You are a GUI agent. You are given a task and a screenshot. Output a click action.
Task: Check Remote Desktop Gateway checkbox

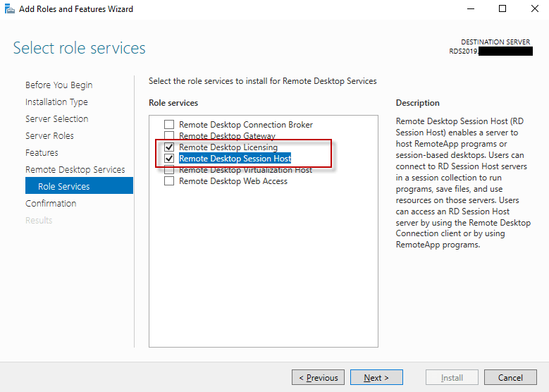169,135
